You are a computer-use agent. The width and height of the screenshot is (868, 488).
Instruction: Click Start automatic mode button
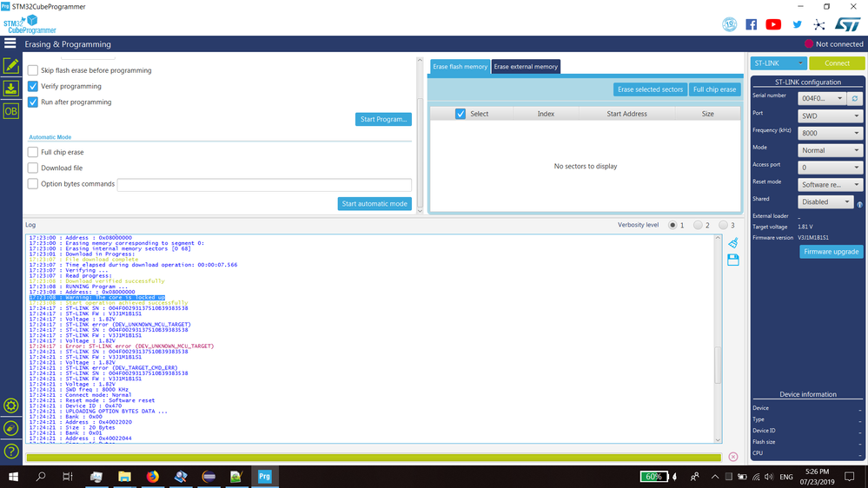pos(374,203)
